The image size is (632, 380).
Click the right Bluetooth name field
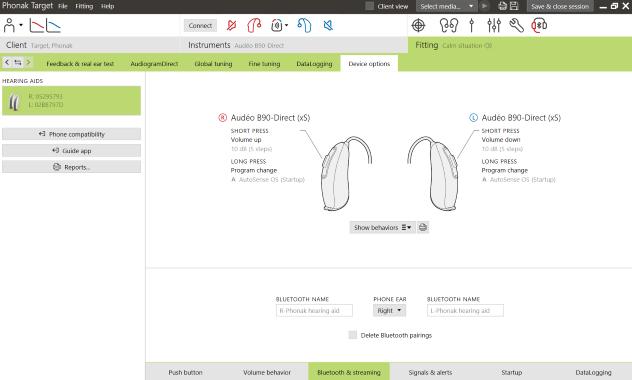tap(314, 311)
